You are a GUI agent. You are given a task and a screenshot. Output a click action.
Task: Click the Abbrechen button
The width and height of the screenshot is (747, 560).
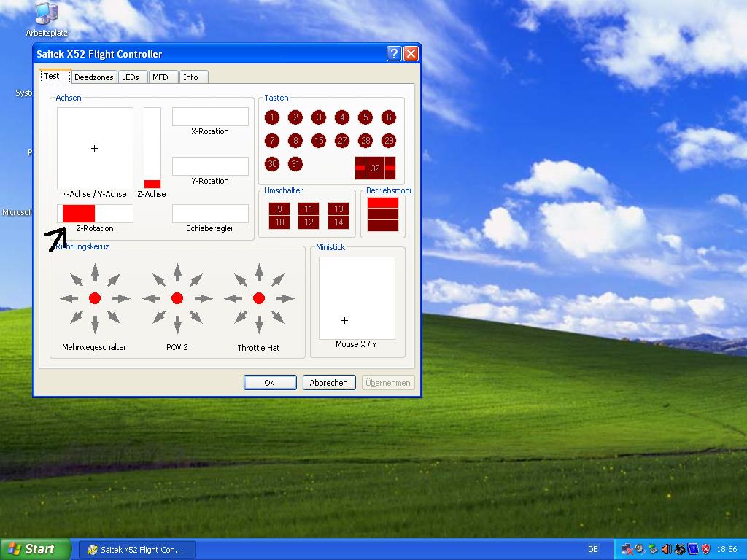click(328, 383)
